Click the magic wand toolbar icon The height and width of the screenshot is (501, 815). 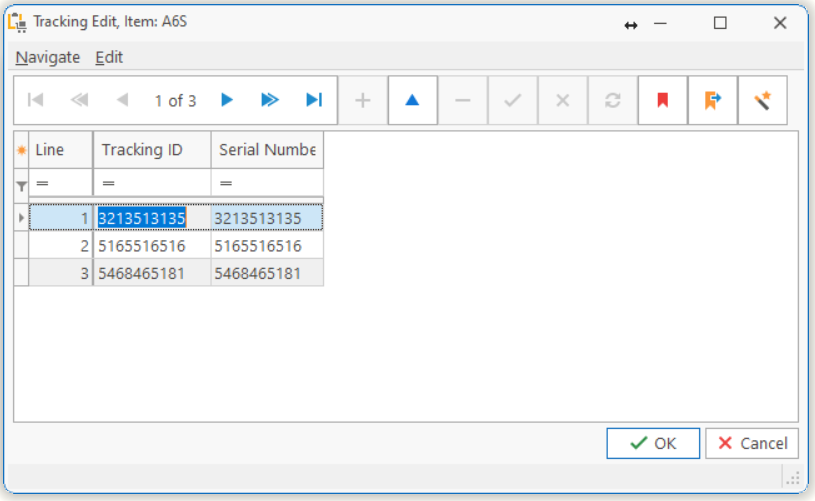click(762, 101)
